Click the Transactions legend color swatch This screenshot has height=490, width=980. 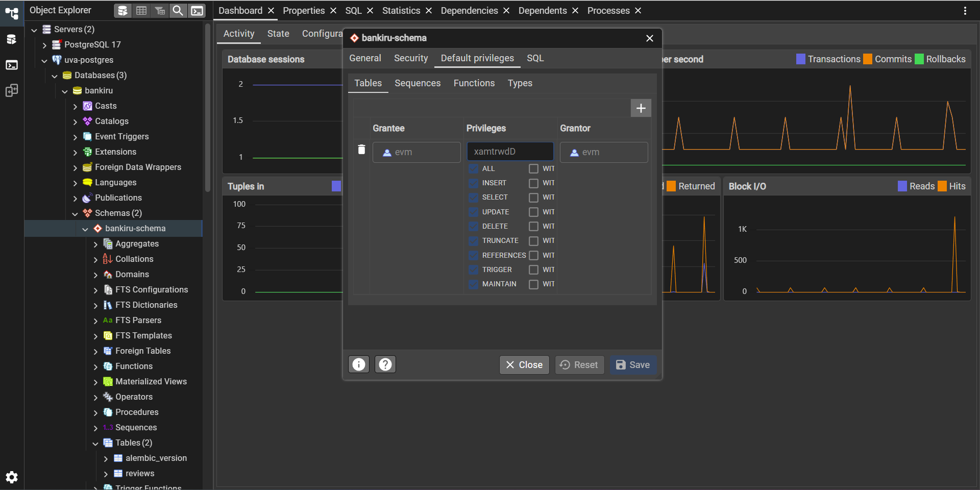[800, 59]
